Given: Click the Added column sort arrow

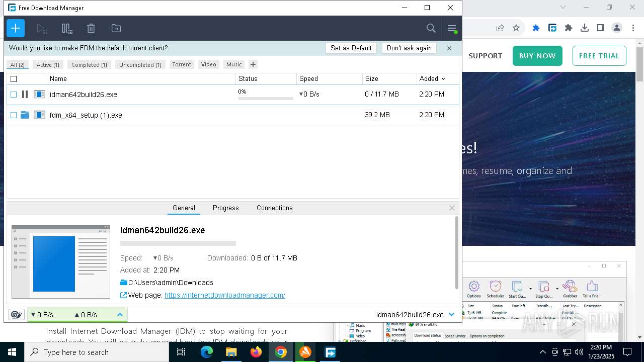Looking at the screenshot, I should (x=443, y=79).
